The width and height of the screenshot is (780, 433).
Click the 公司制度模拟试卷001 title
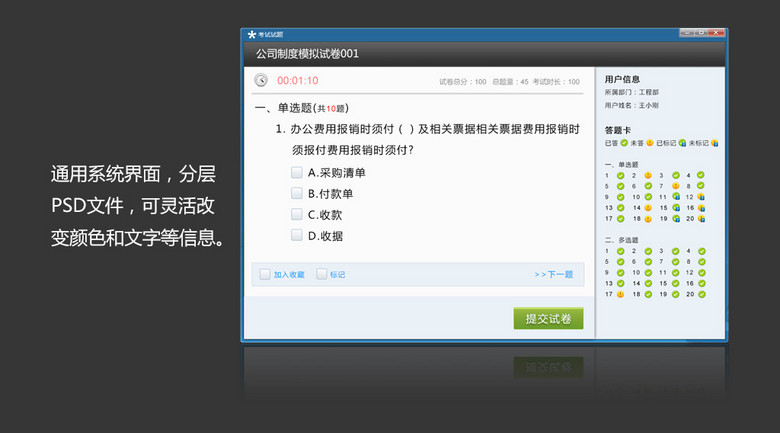pos(307,54)
